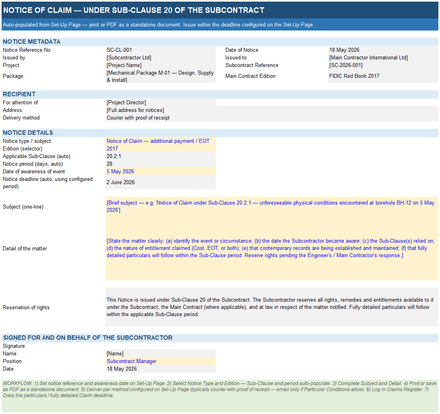Select the Notice period value 28

[160, 164]
